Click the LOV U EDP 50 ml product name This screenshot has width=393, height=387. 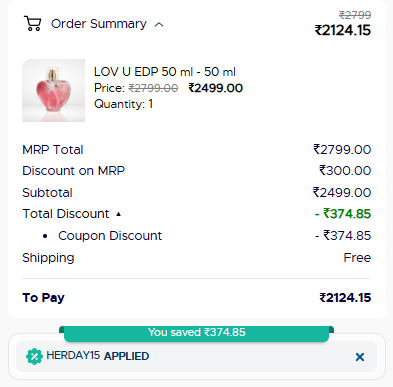click(165, 72)
